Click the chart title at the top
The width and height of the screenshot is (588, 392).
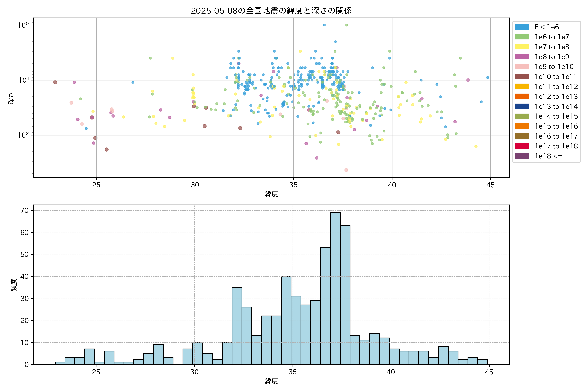(271, 10)
